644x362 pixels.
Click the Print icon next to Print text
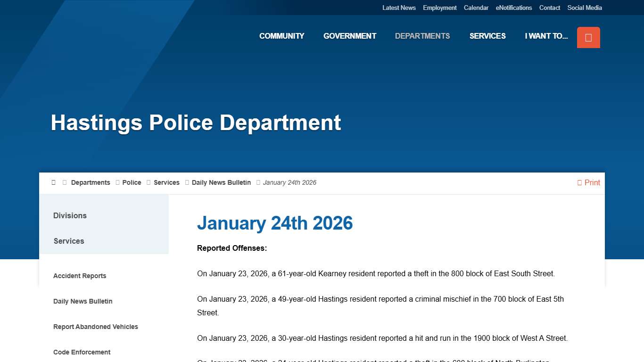[579, 182]
